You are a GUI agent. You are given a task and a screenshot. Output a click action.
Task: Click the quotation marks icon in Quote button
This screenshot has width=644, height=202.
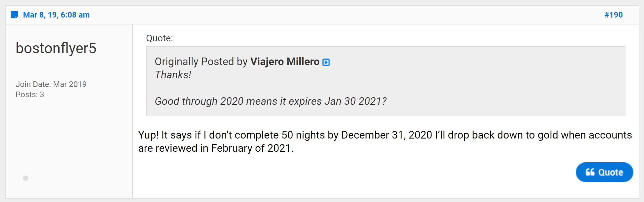click(x=590, y=172)
